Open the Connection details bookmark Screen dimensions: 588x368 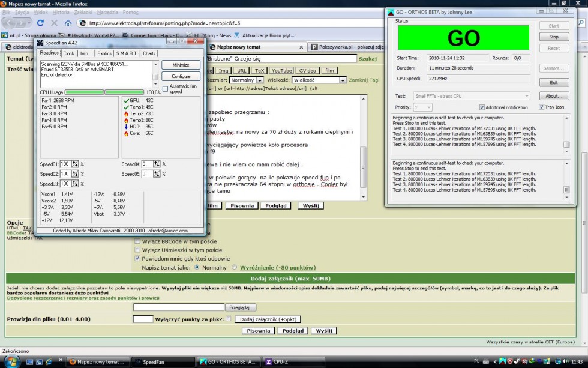tap(154, 35)
